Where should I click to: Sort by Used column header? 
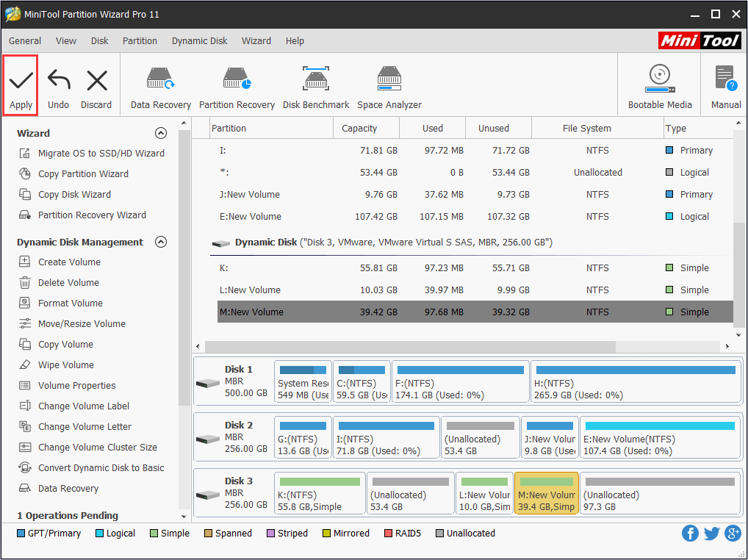pyautogui.click(x=432, y=129)
